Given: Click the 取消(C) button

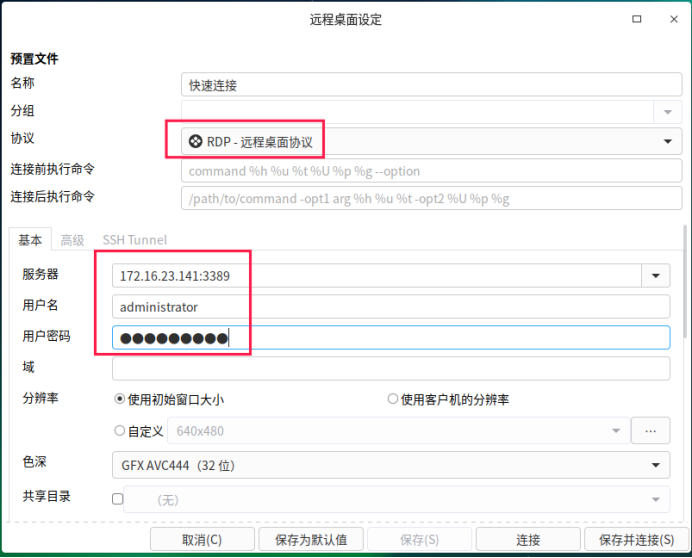Looking at the screenshot, I should tap(202, 539).
